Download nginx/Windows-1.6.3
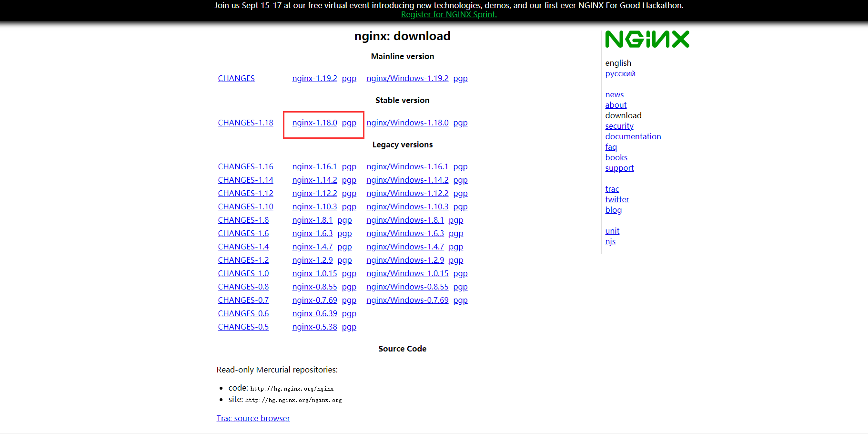This screenshot has width=868, height=434. pos(405,233)
